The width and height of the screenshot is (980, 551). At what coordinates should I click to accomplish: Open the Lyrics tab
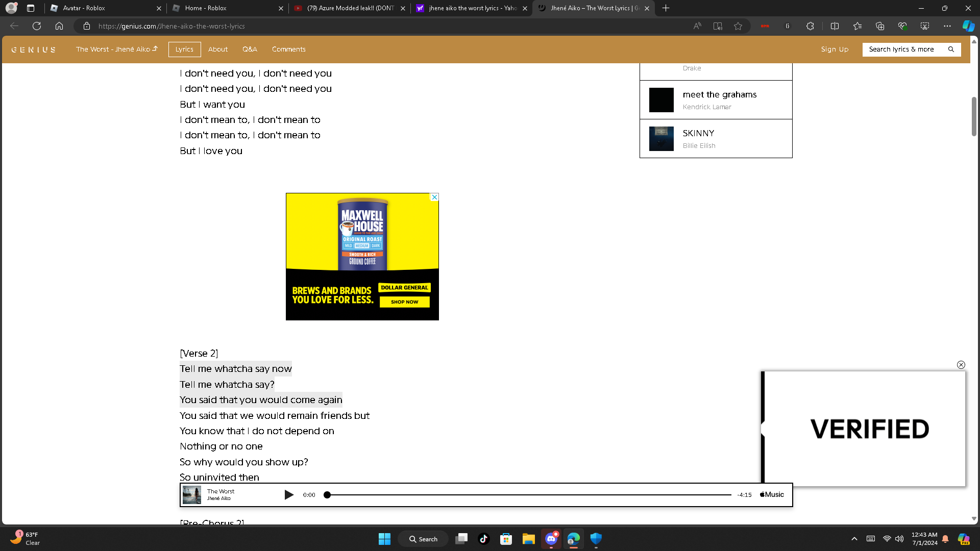click(x=184, y=49)
